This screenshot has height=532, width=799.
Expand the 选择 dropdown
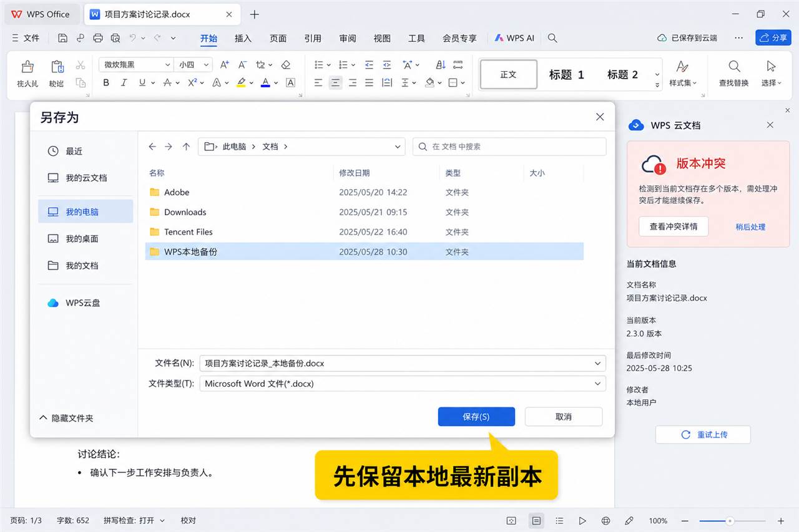pos(771,73)
